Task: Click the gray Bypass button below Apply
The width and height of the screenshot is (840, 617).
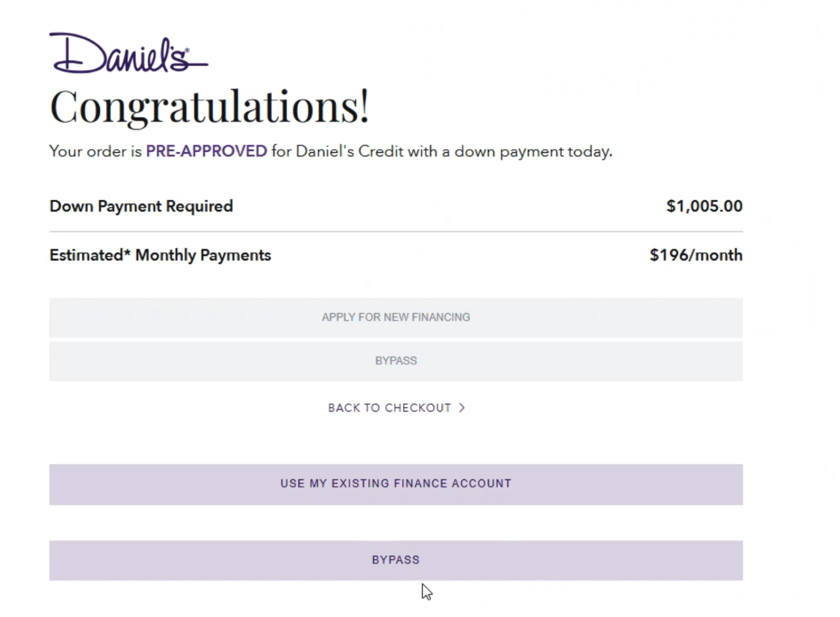Action: (x=396, y=361)
